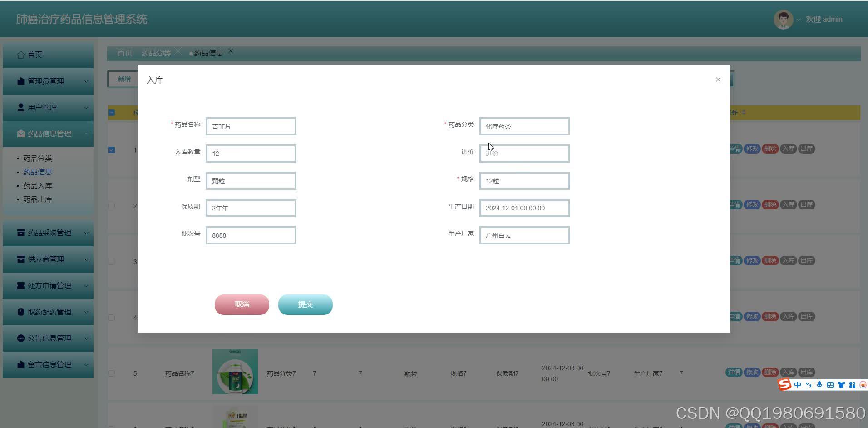Image resolution: width=868 pixels, height=428 pixels.
Task: Click the 用户管理 person icon
Action: 21,107
